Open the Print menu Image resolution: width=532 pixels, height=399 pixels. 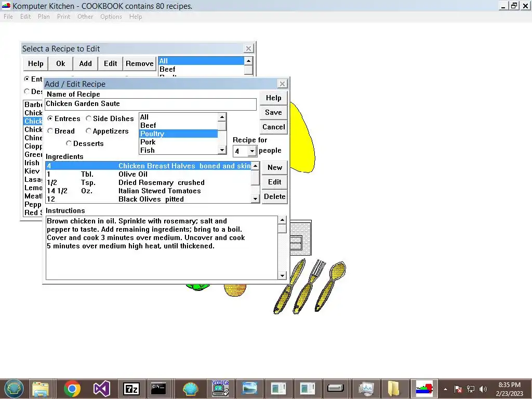[x=63, y=16]
